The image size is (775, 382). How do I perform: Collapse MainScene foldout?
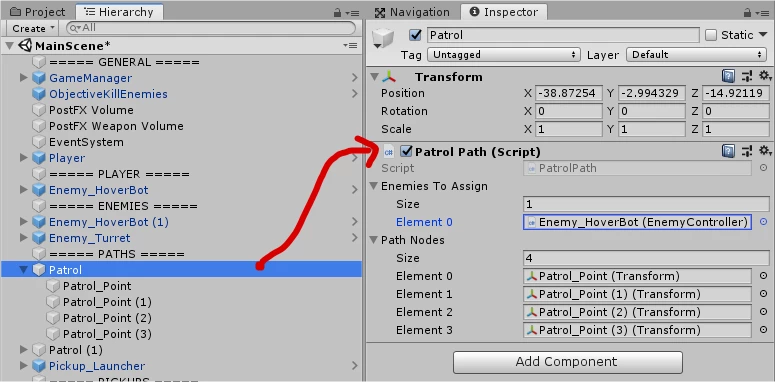[x=9, y=46]
